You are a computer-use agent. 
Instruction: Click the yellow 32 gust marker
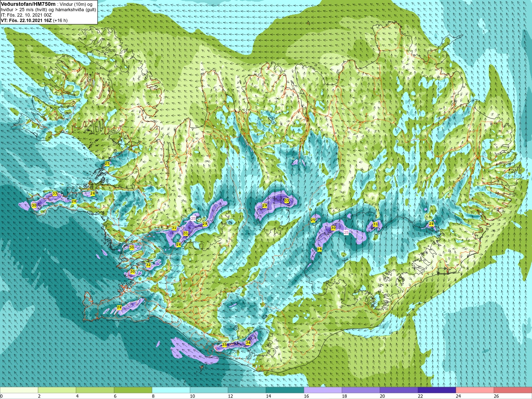tap(148, 265)
